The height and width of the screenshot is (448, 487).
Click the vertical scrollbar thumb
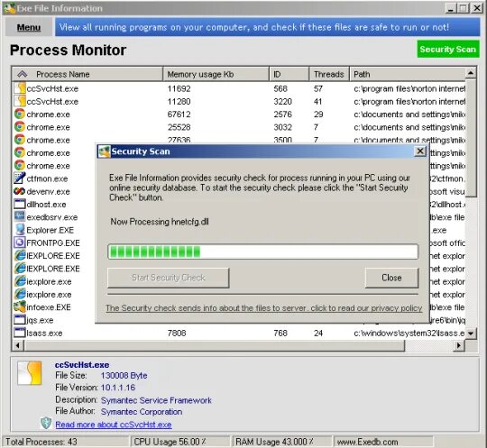(x=471, y=139)
